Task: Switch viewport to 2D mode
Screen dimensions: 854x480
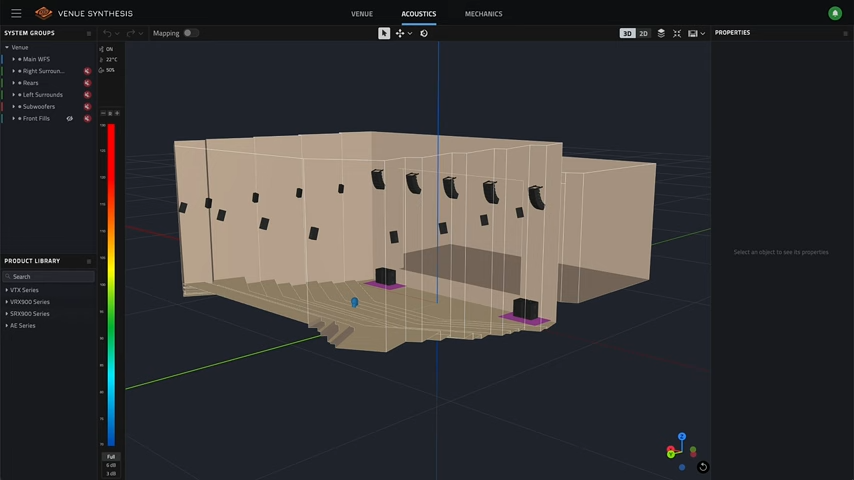Action: click(x=643, y=33)
